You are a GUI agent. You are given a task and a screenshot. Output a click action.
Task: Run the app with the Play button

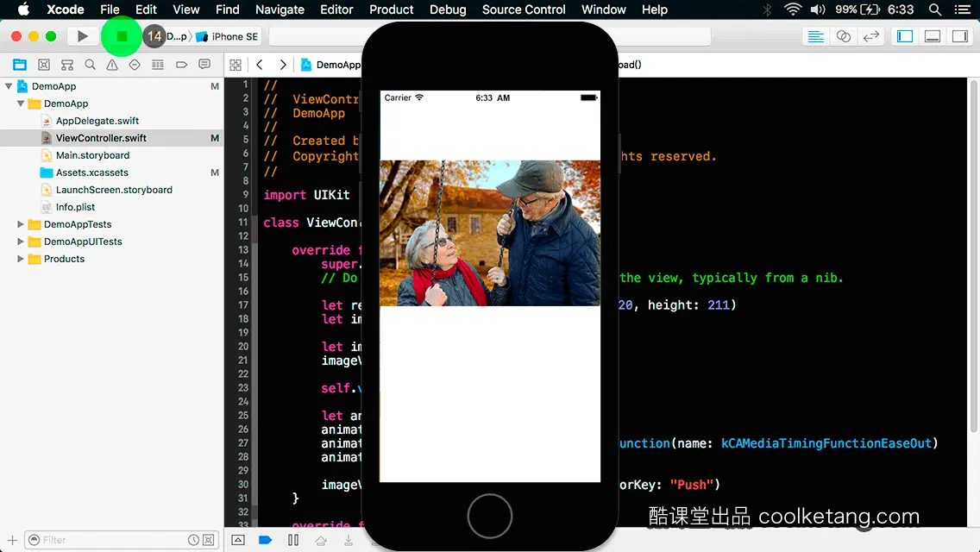coord(82,36)
